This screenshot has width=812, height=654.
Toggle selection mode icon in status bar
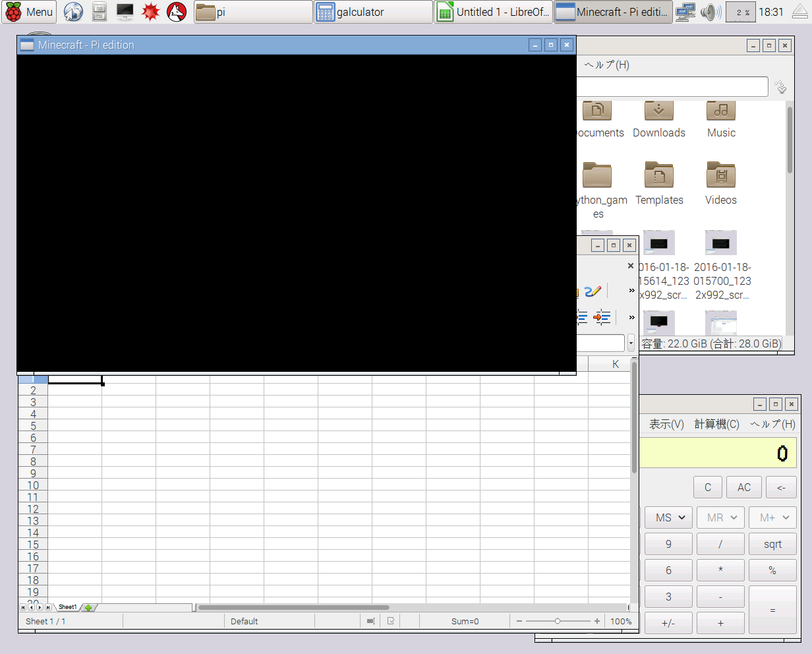coord(371,621)
